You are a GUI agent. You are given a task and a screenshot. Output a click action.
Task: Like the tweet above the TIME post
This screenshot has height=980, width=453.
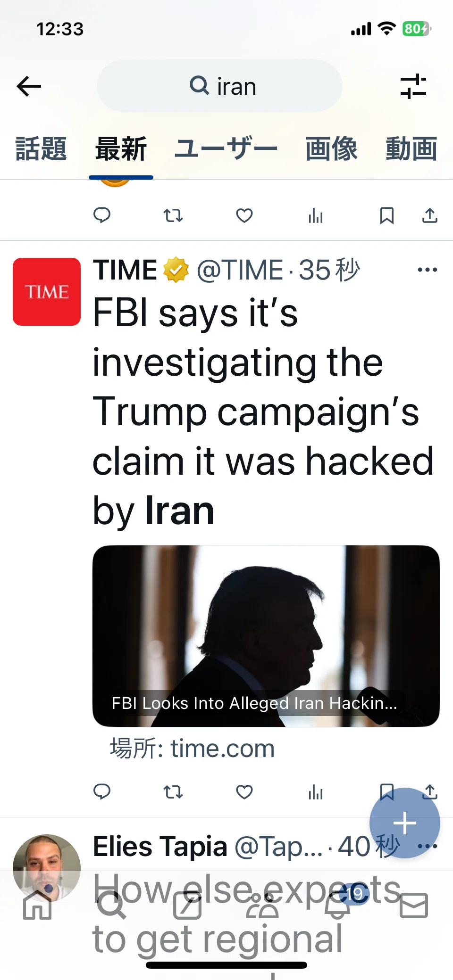244,215
